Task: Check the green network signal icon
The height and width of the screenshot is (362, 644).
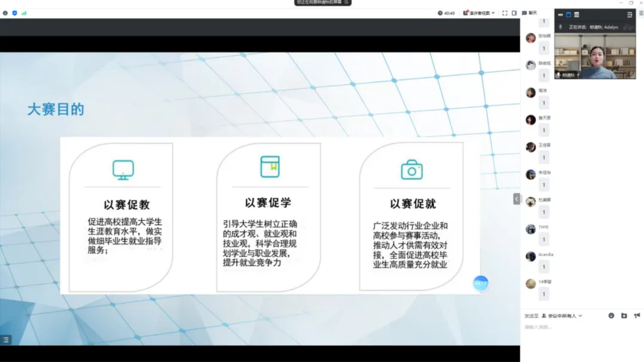Action: pos(24,13)
